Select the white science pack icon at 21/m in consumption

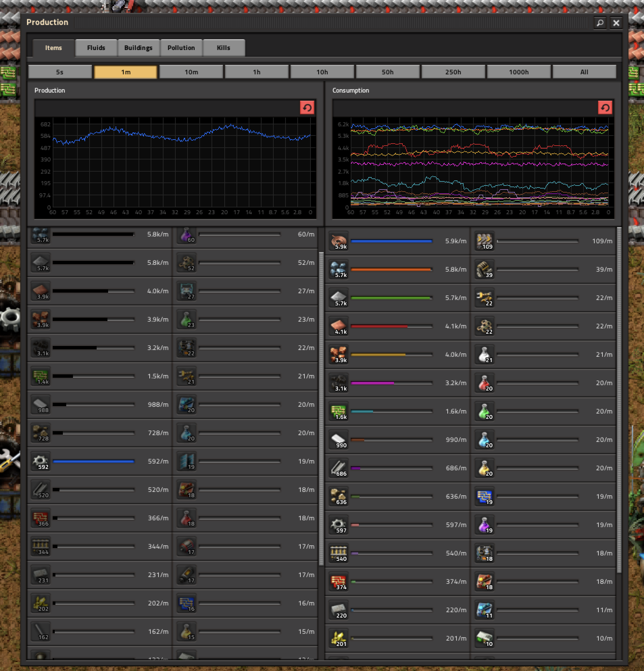pos(485,355)
